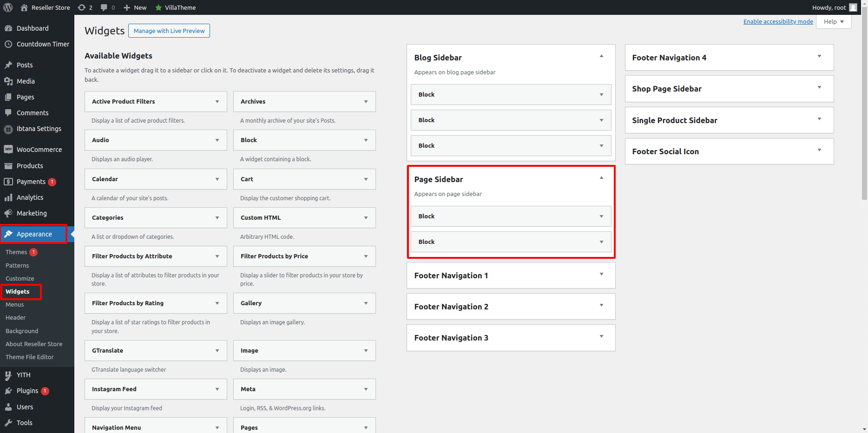Click the comments bubble icon in admin bar
This screenshot has width=868, height=433.
click(x=104, y=7)
